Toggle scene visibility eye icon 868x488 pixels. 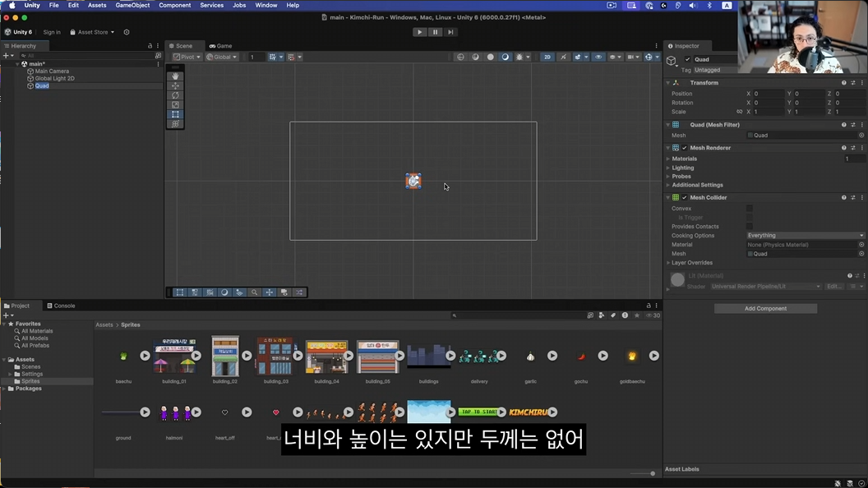click(598, 57)
